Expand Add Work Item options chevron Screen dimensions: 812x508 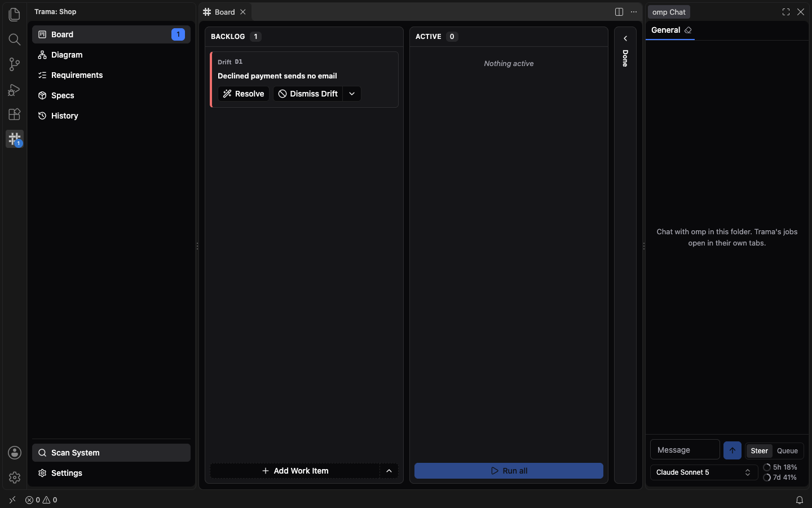[x=389, y=471]
